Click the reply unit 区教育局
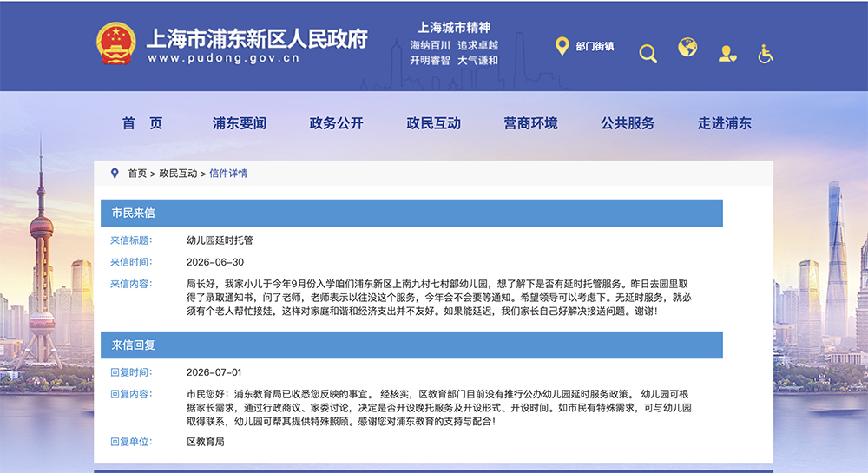 point(206,442)
